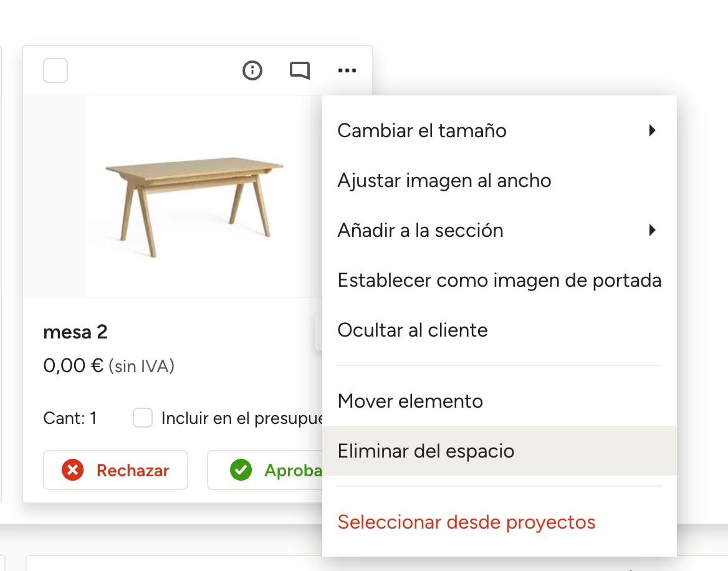Select Ajustar imagen al ancho
This screenshot has height=571, width=728.
(444, 181)
